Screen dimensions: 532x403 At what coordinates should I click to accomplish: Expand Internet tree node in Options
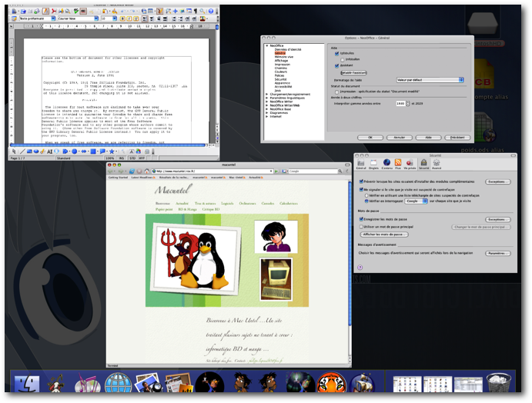point(266,116)
